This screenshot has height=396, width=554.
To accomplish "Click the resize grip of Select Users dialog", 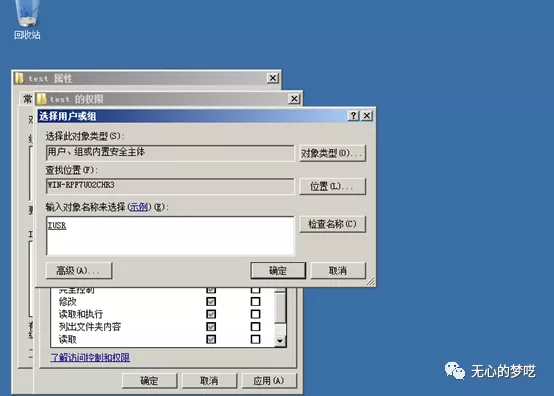I will coord(370,282).
